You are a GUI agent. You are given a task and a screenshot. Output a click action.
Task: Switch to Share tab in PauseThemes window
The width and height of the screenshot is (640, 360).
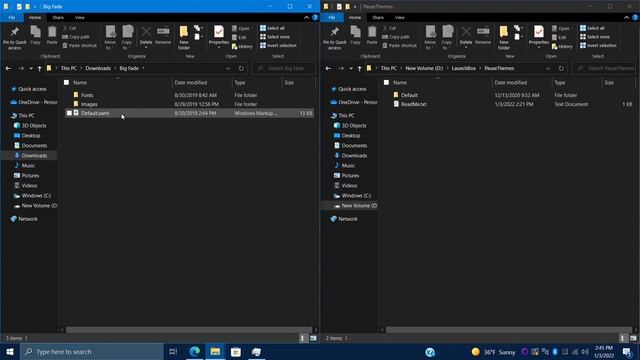tap(378, 18)
